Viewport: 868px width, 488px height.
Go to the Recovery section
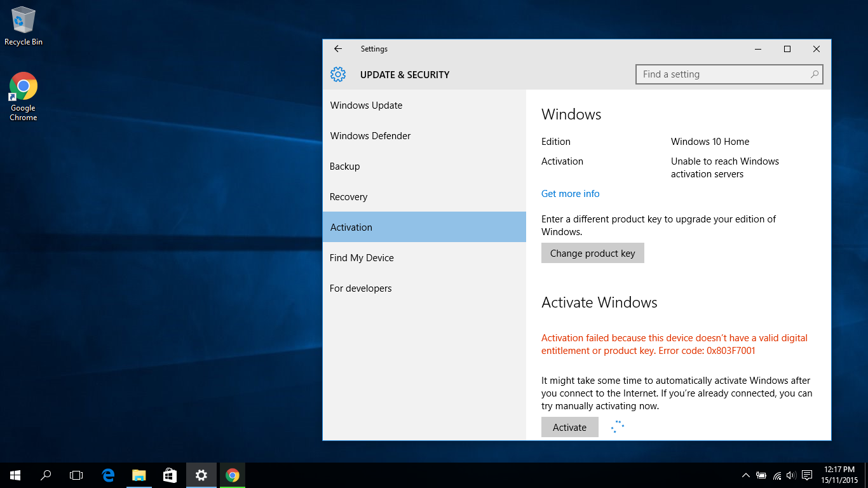pos(348,197)
